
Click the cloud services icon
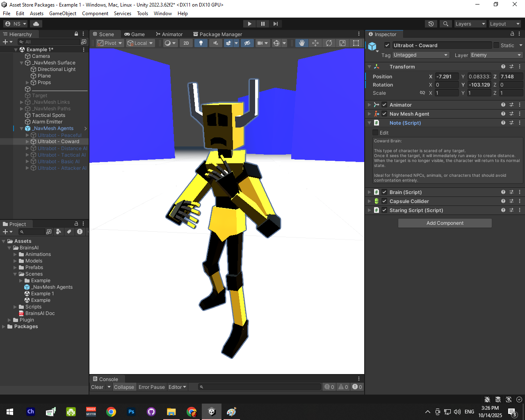coord(36,24)
